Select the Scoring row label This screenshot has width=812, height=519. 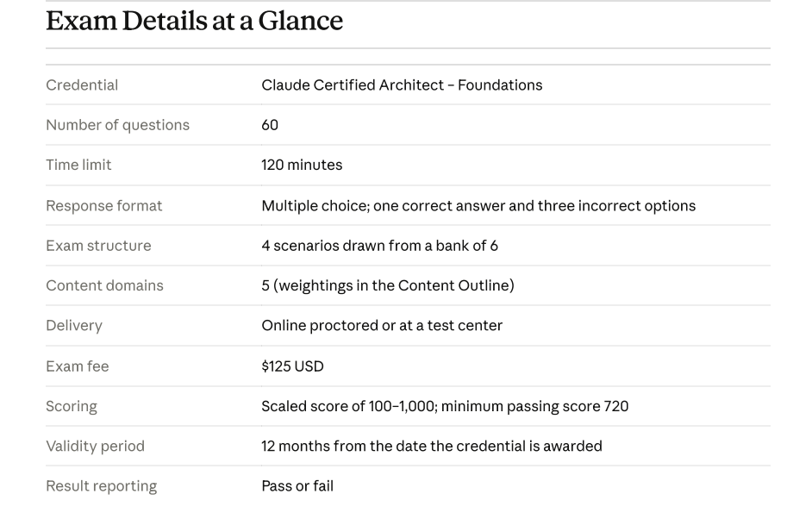point(72,406)
